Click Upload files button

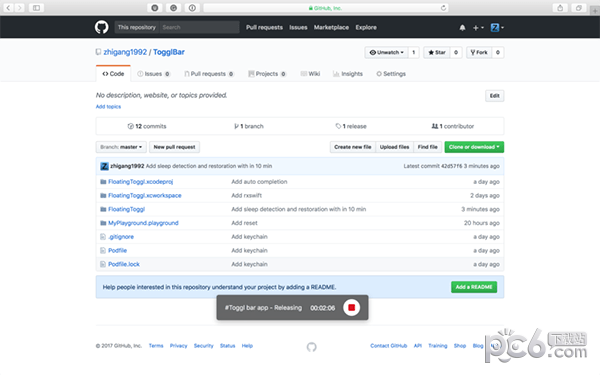(x=395, y=147)
